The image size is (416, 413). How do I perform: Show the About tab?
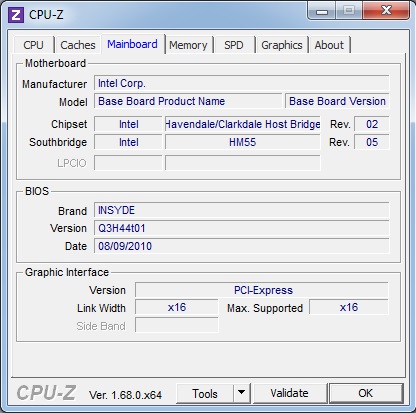pyautogui.click(x=329, y=45)
